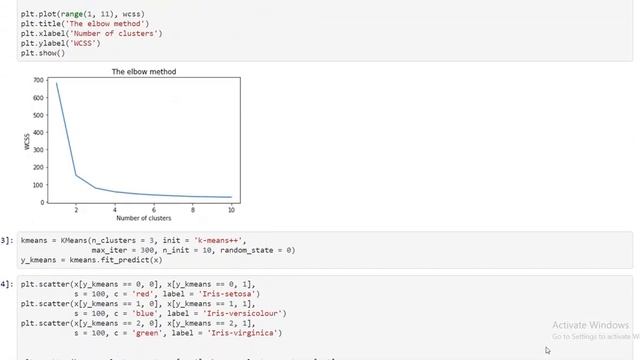The height and width of the screenshot is (360, 640).
Task: Click the plot title 'The elbow method'
Action: 144,71
